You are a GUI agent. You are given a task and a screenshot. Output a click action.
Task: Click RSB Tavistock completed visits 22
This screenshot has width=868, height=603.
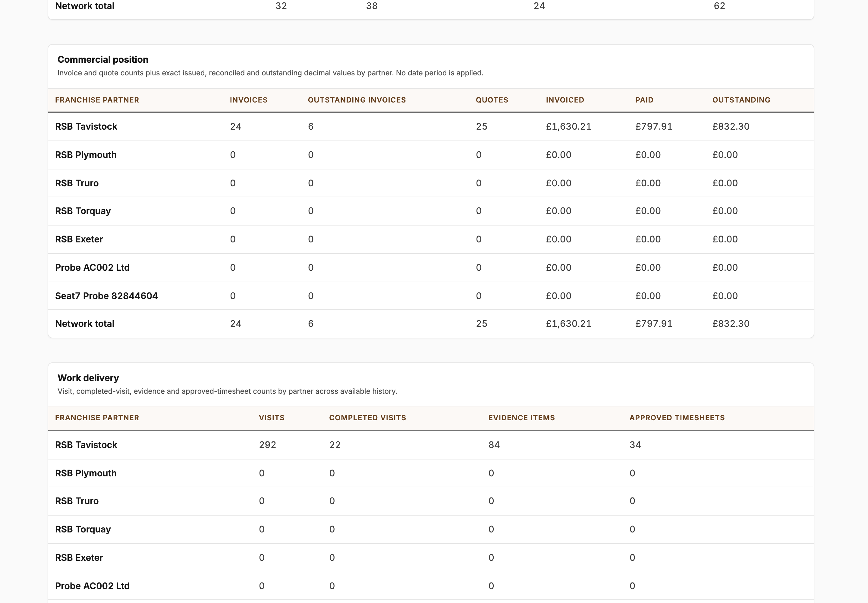(x=335, y=445)
